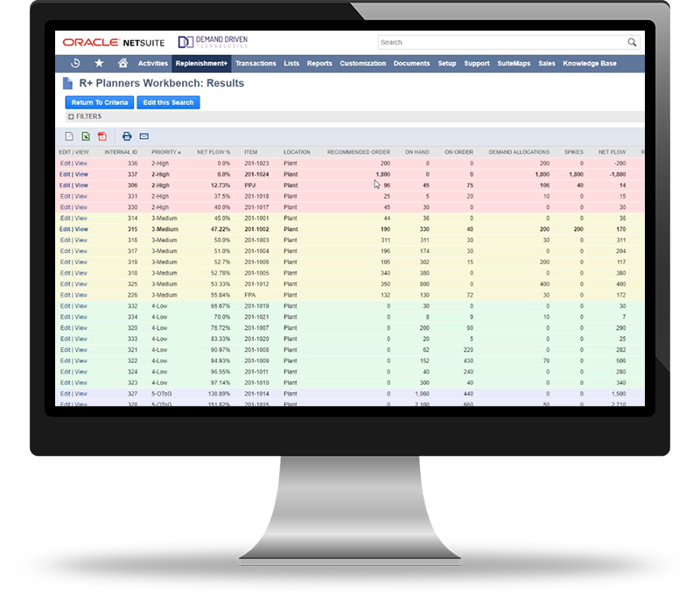Sort by ON ORDER column header
The height and width of the screenshot is (595, 700).
coord(458,152)
